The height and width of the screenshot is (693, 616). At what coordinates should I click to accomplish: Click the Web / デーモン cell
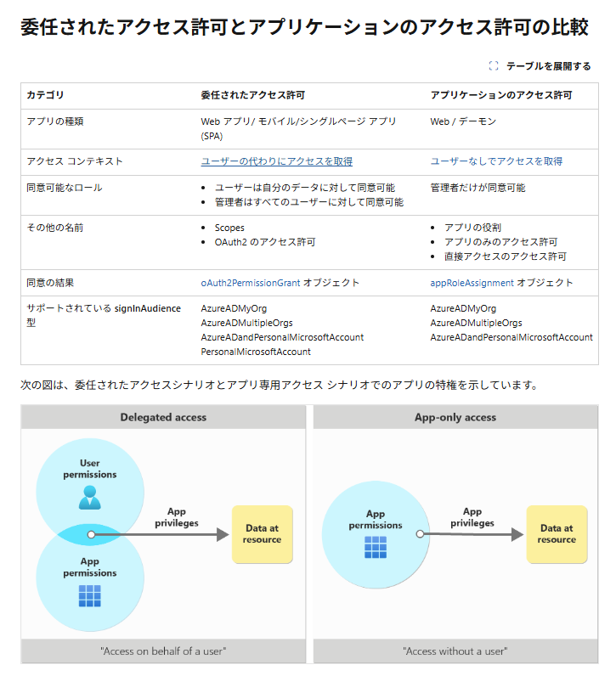[x=463, y=121]
